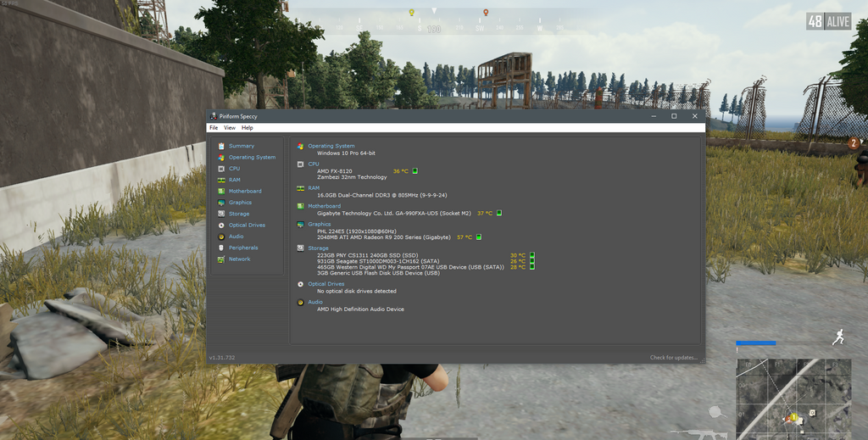Go to CPU section in sidebar
The width and height of the screenshot is (868, 440).
(x=234, y=169)
